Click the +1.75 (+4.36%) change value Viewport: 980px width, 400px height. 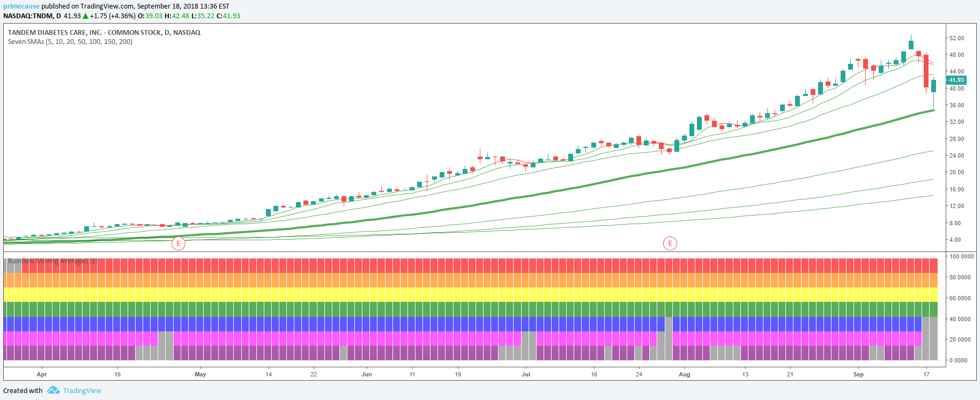pyautogui.click(x=113, y=16)
